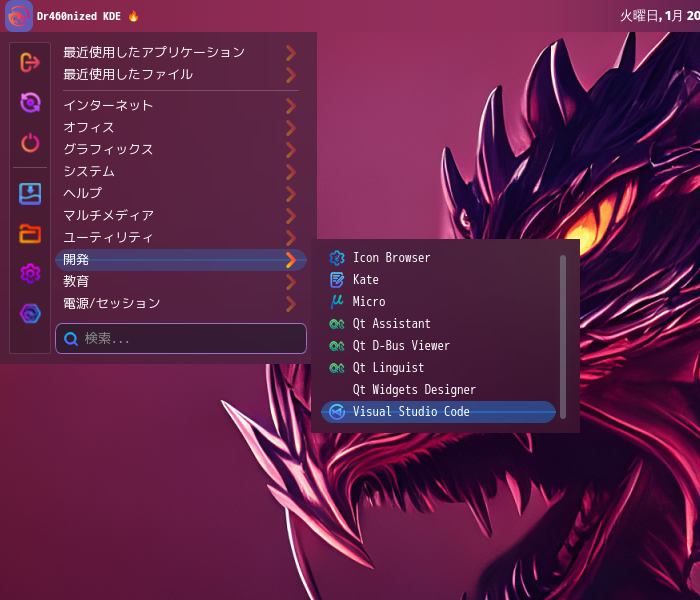Screen dimensions: 700x600
Task: Expand the ユーティリティ chevron
Action: click(x=291, y=238)
